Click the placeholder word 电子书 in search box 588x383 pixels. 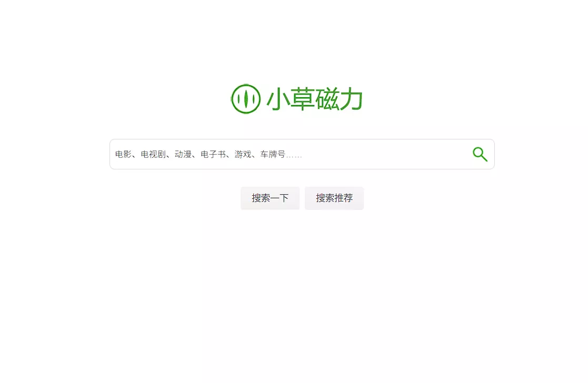pyautogui.click(x=213, y=154)
